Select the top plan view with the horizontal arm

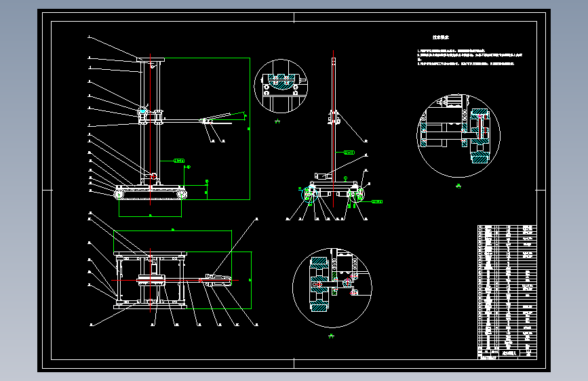tap(172, 280)
